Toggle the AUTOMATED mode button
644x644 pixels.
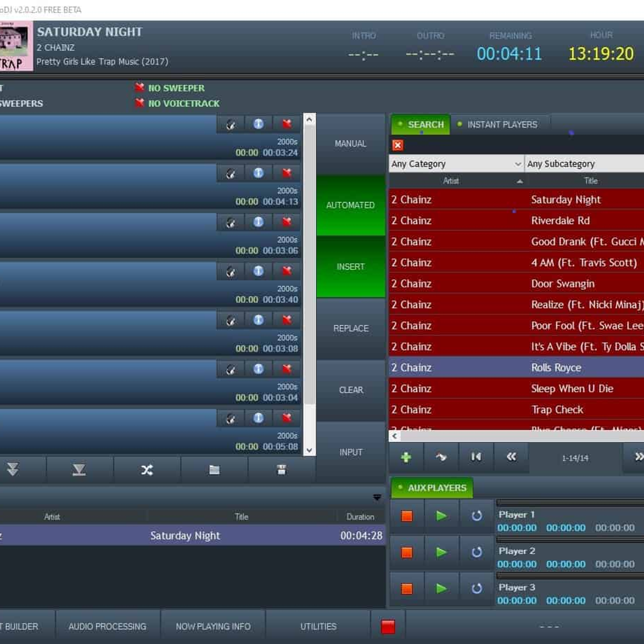tap(350, 206)
